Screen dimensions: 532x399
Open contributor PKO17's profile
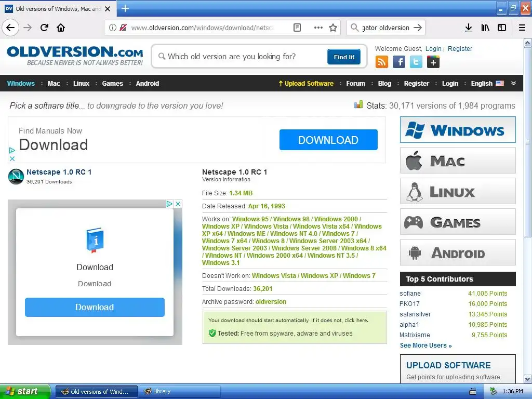pyautogui.click(x=409, y=303)
